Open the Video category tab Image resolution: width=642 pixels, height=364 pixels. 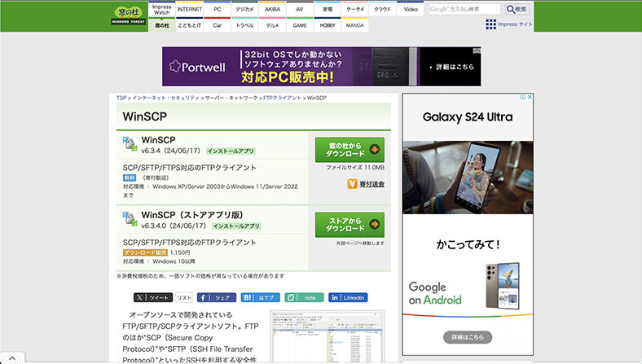(x=411, y=9)
